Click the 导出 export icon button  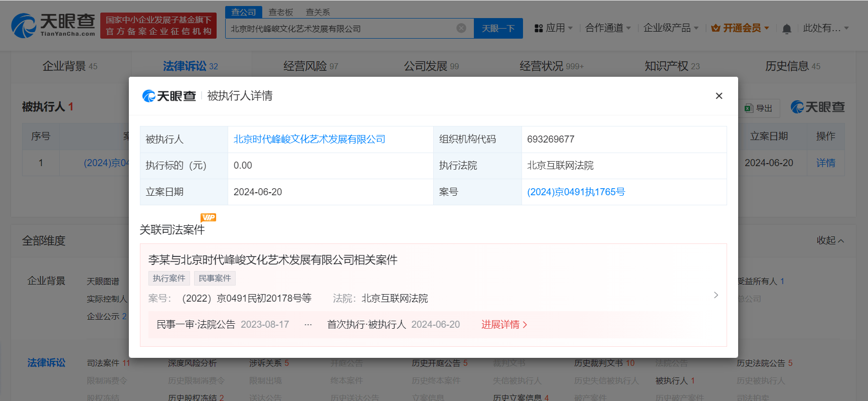point(759,108)
